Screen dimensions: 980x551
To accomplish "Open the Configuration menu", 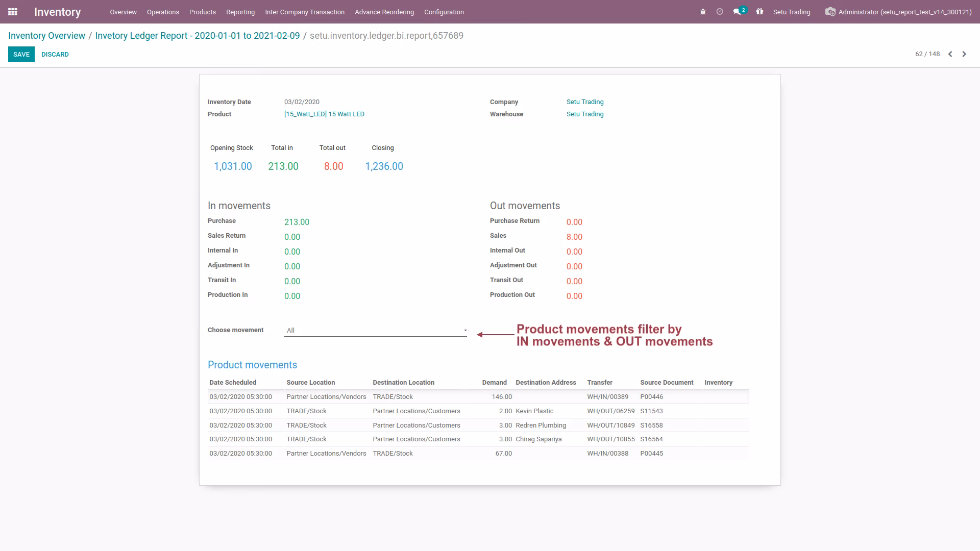I will (444, 12).
